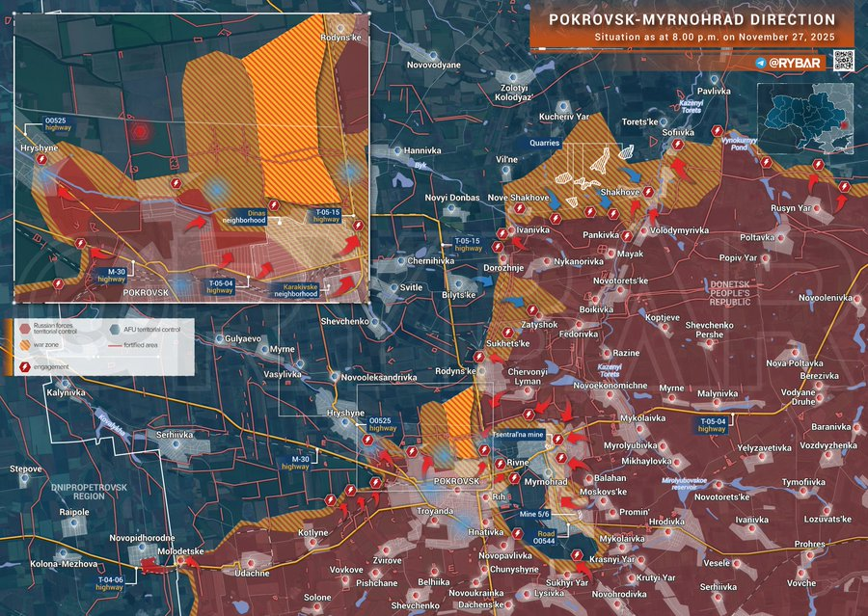
Task: Click the engagement icon next to Tsentral'na mine label
Action: (558, 440)
